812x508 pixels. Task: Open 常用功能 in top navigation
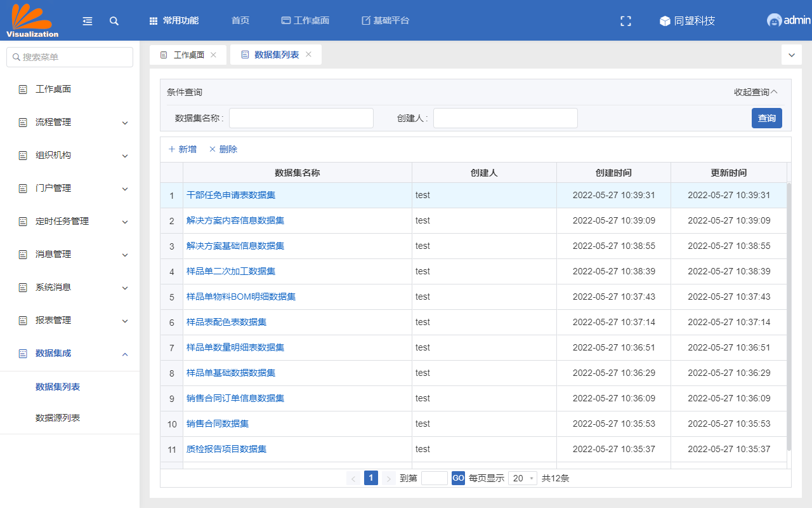(174, 20)
